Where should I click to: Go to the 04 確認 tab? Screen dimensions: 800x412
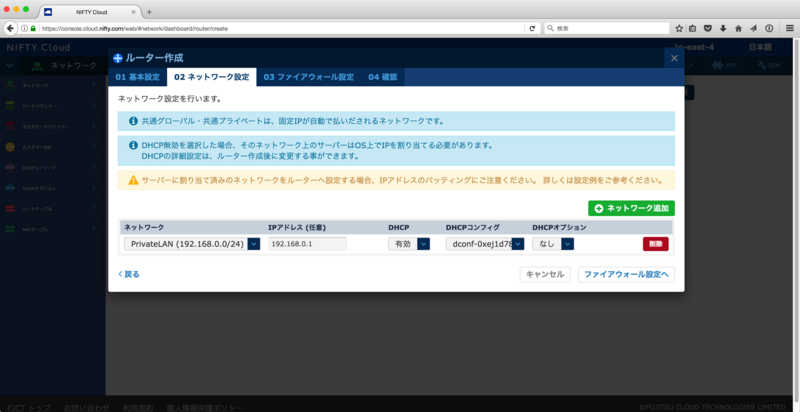coord(383,77)
